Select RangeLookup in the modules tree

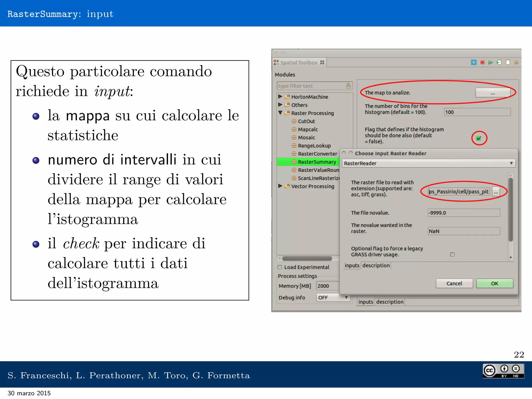[x=314, y=146]
